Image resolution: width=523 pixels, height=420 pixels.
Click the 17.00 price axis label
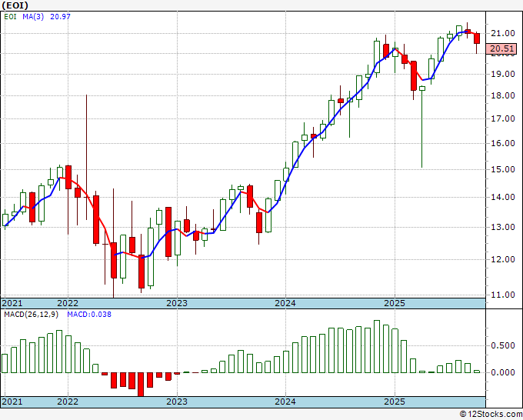point(503,118)
